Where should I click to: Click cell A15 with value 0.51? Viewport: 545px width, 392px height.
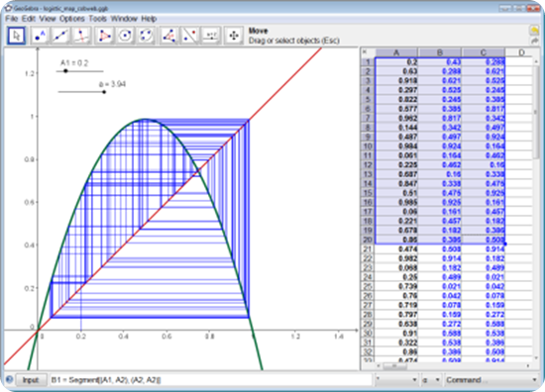click(396, 193)
